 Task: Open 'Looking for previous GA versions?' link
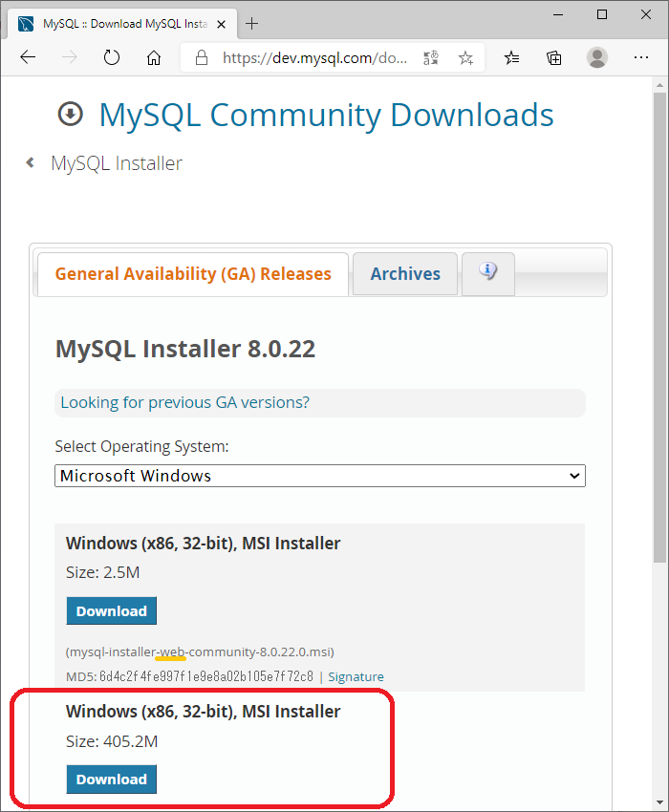(x=185, y=402)
